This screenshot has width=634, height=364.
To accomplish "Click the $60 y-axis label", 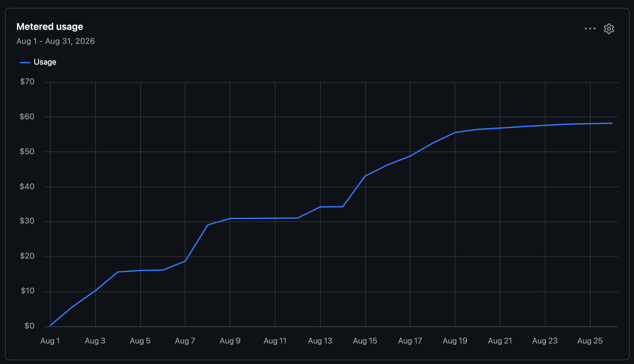I will point(27,117).
